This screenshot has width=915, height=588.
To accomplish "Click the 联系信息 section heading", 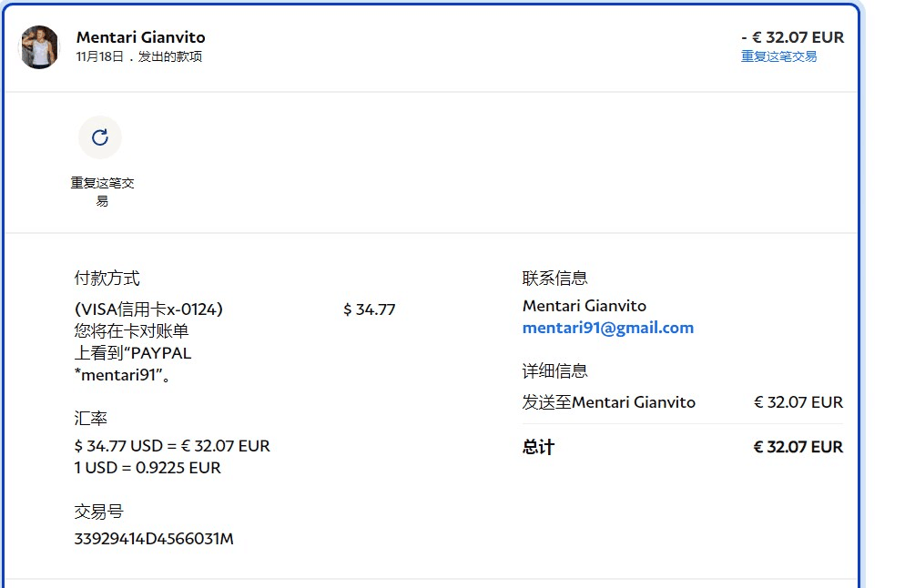I will pyautogui.click(x=554, y=279).
